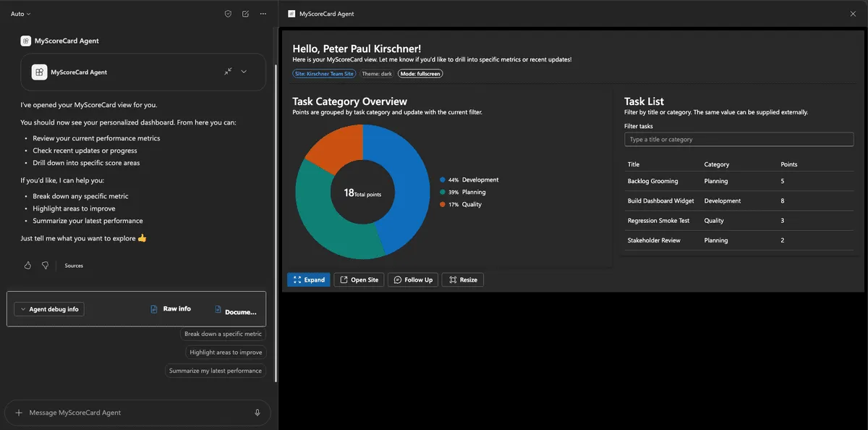868x430 pixels.
Task: Select the Build Dashboard Widget task row
Action: tap(739, 201)
